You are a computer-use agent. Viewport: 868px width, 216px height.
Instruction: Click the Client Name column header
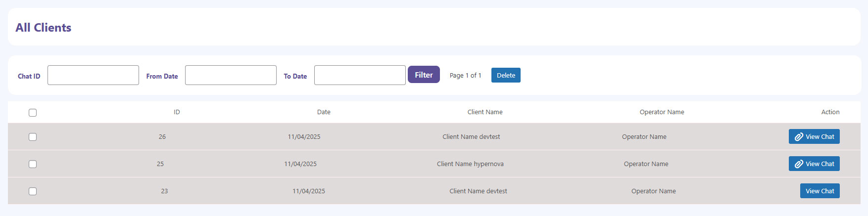(485, 112)
